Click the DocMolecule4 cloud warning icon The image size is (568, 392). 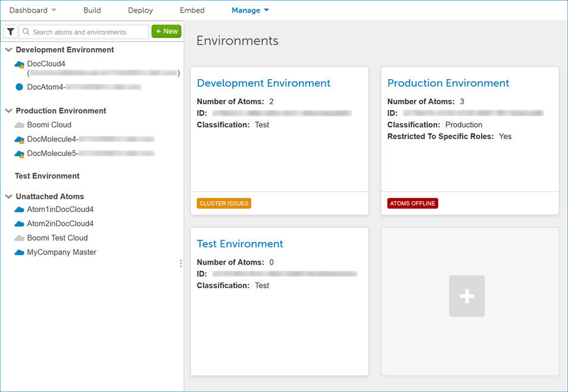tap(20, 139)
